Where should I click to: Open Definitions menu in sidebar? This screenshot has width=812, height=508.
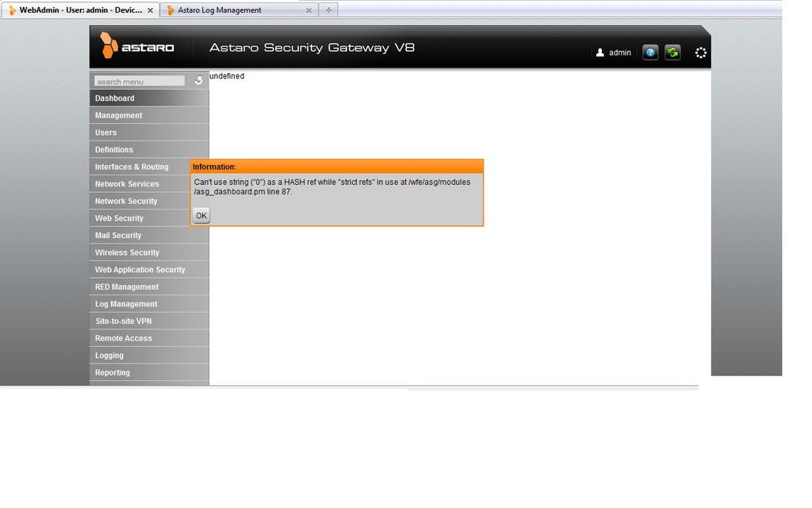(x=149, y=149)
